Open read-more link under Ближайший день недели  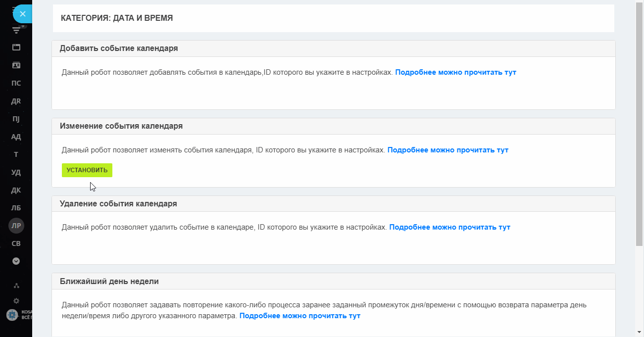pyautogui.click(x=300, y=316)
